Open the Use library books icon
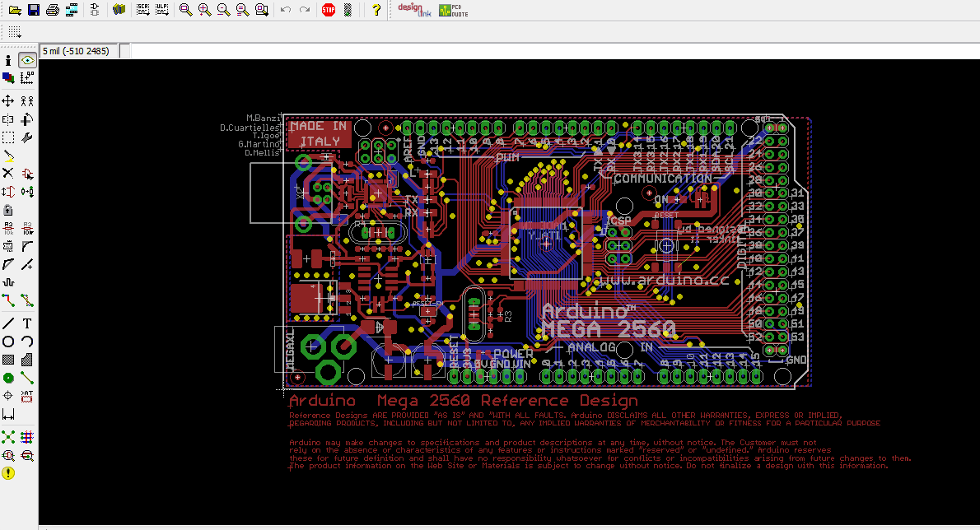The width and height of the screenshot is (980, 530). tap(119, 10)
